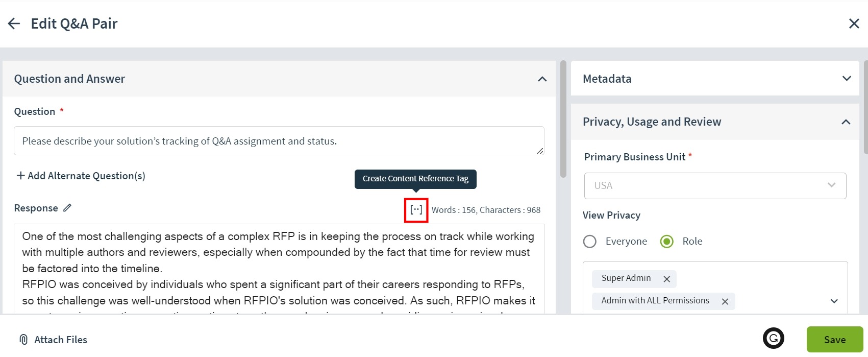Click inside the Response text area
Screen dimensions: 868x357
(279, 269)
